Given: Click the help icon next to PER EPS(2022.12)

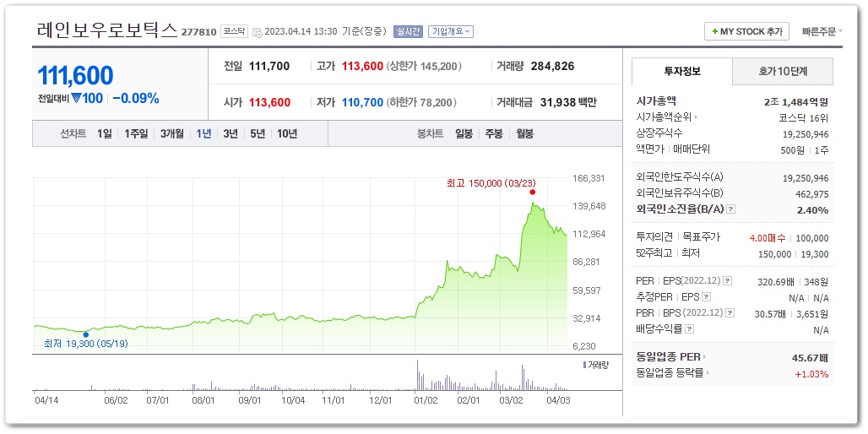Looking at the screenshot, I should [727, 281].
